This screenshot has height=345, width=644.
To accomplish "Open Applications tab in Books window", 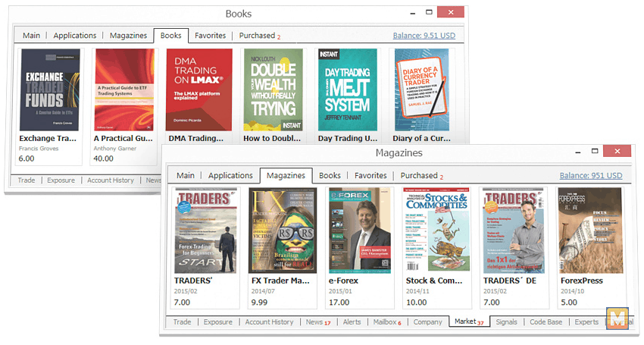I will tap(75, 36).
